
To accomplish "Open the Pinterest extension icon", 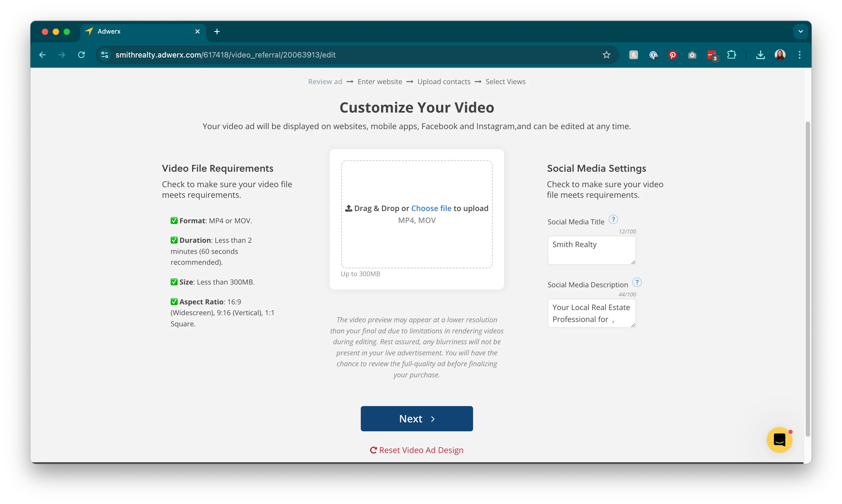I will [x=672, y=55].
